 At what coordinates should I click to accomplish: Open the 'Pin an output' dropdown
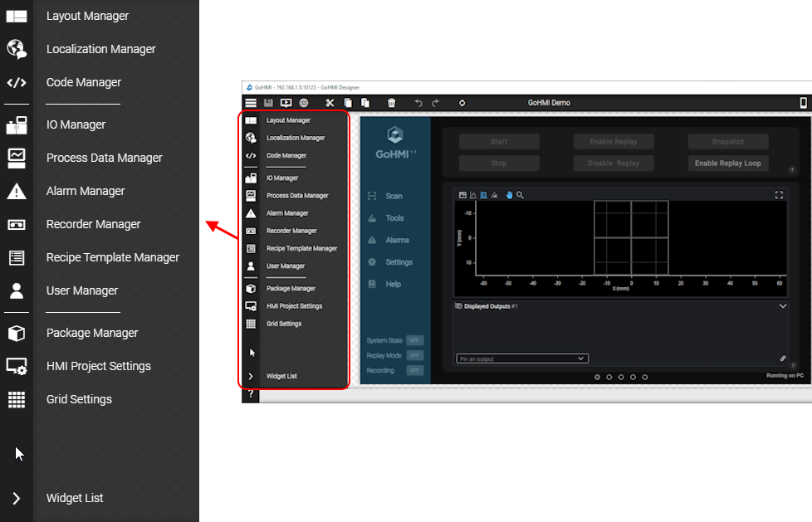point(522,359)
